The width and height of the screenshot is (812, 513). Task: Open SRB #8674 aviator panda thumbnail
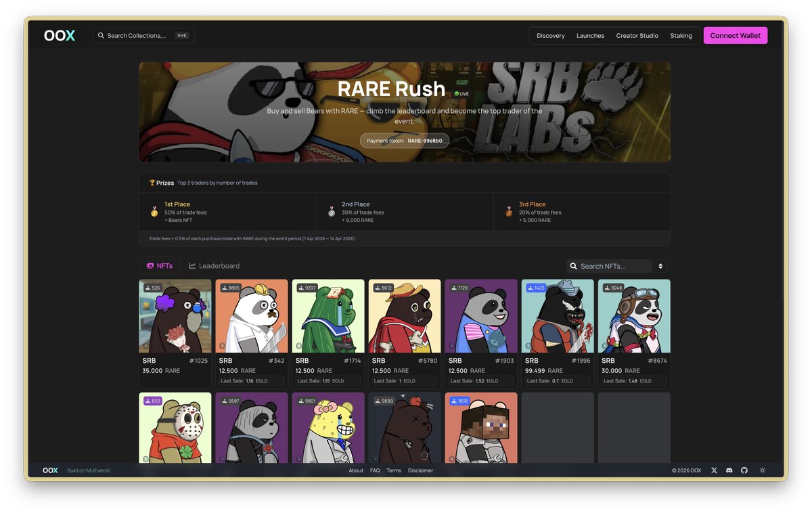[634, 316]
